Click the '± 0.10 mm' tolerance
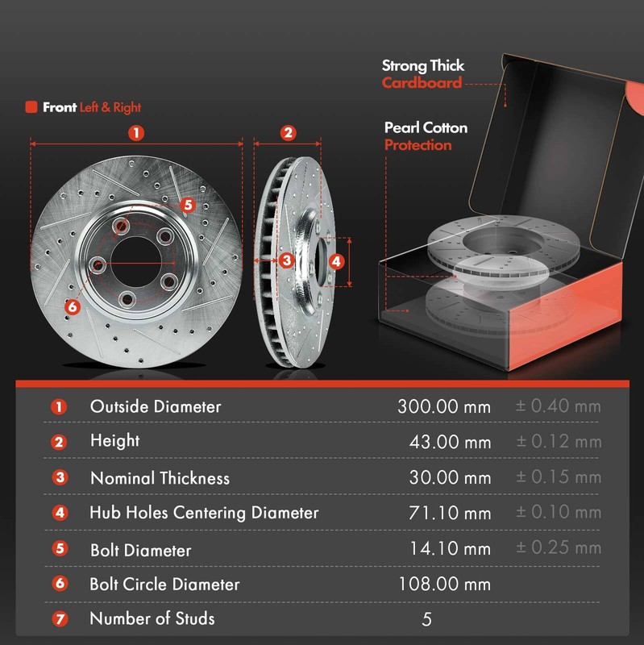Screen dimensions: 644x645 click(x=559, y=512)
